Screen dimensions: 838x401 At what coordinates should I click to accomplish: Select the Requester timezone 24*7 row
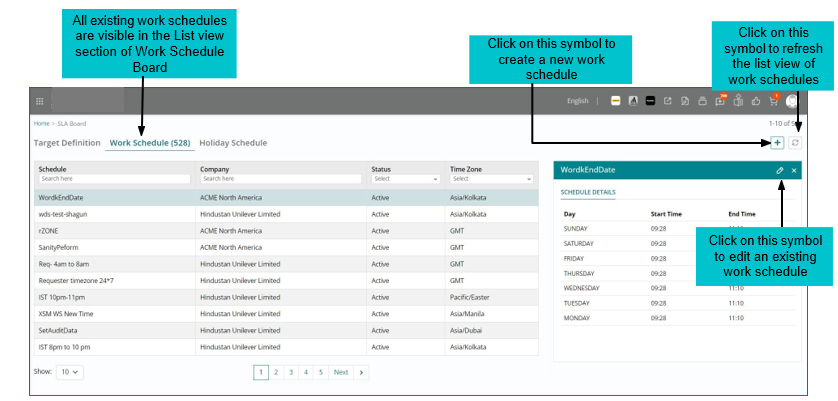coord(286,281)
